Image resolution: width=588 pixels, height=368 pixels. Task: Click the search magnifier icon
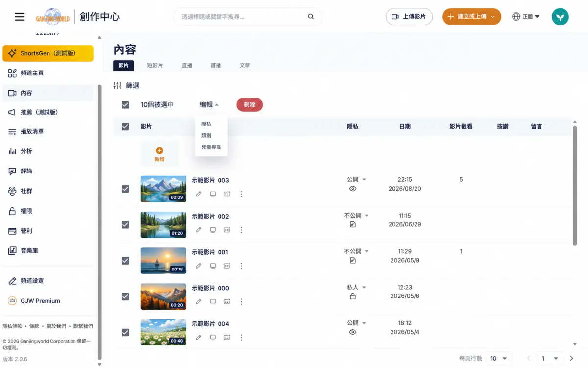[x=311, y=17]
